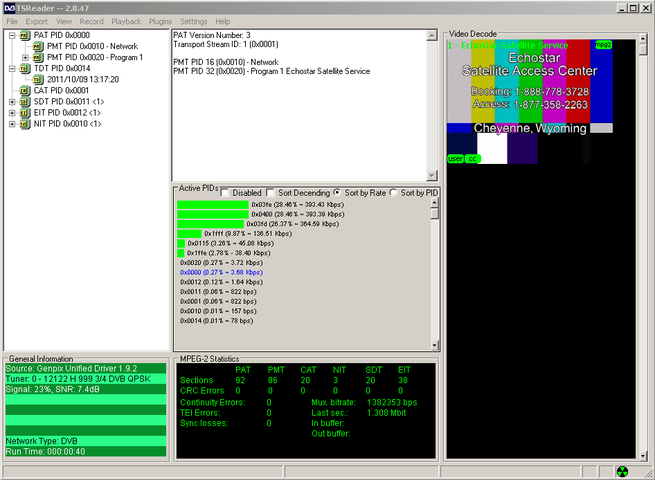Select the blue 0x0000 PID entry
The height and width of the screenshot is (480, 655).
tap(221, 272)
